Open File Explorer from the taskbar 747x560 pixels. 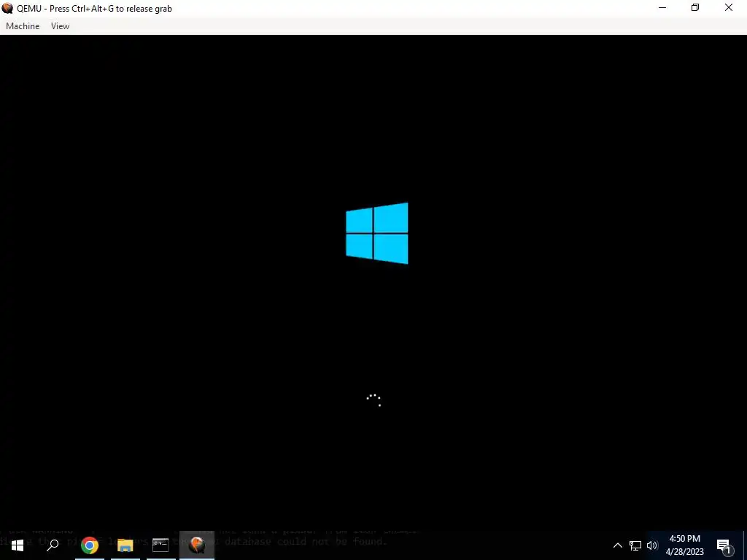coord(125,545)
